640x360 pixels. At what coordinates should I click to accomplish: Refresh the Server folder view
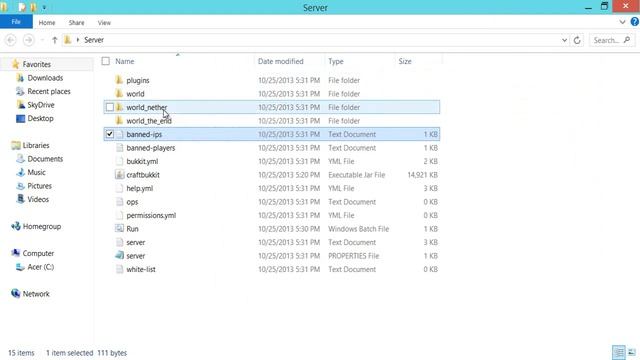[577, 40]
